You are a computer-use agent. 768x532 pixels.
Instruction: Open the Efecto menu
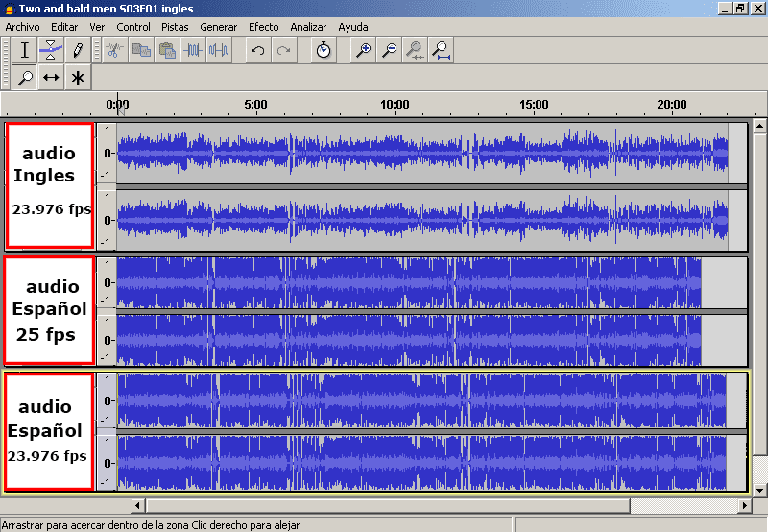coord(263,27)
